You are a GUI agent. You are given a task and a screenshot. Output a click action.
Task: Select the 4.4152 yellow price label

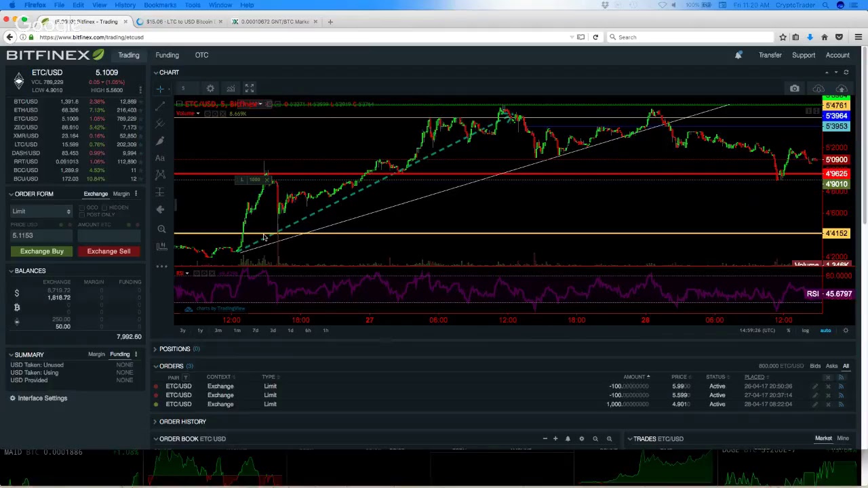tap(835, 234)
